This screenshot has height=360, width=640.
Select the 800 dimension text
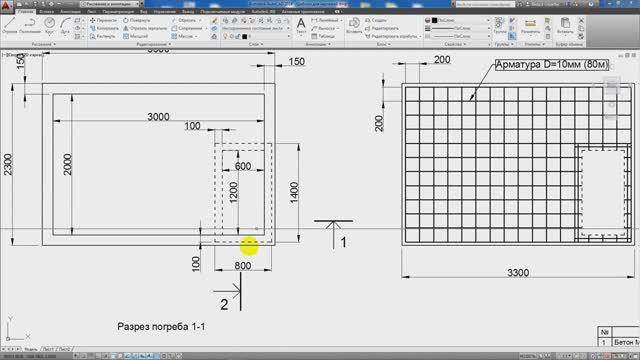click(x=242, y=266)
